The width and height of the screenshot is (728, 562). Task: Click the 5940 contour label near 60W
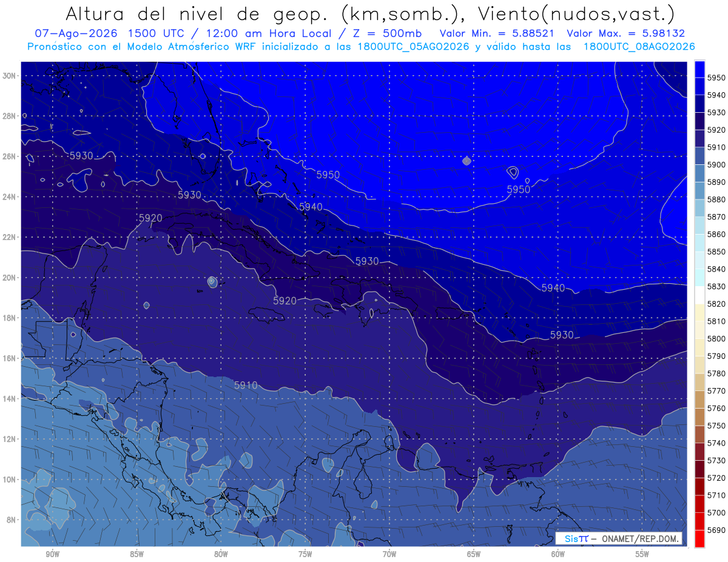click(x=553, y=287)
